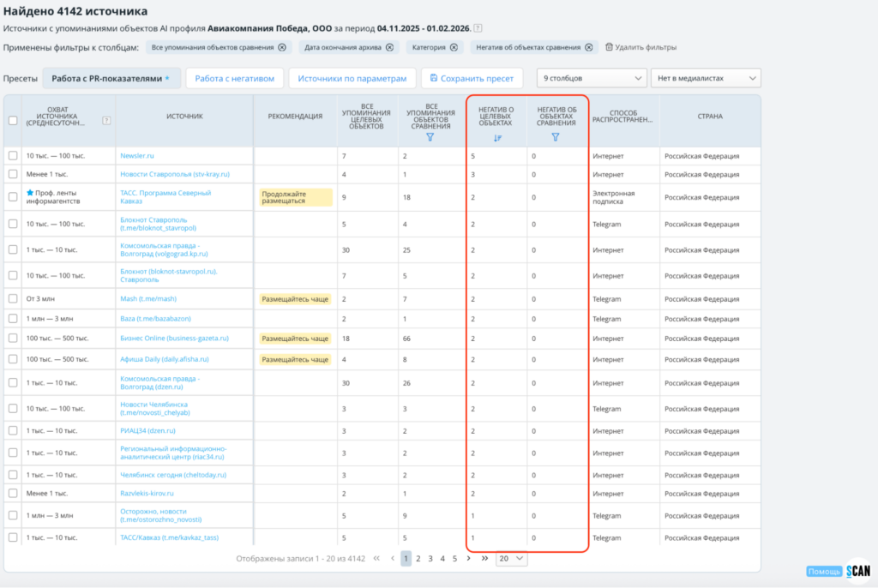Click the trash icon next to 'Удалить фильтры'
This screenshot has width=878, height=588.
tap(610, 47)
